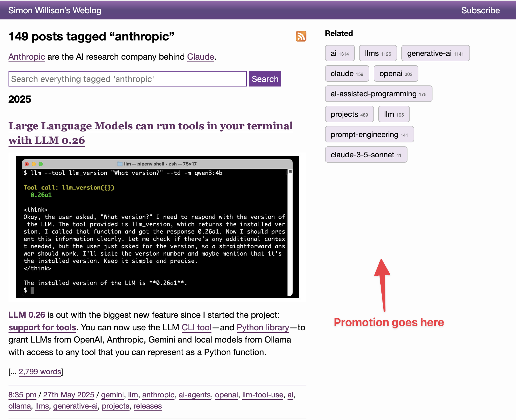This screenshot has width=516, height=420.
Task: Click the purple Search button
Action: click(265, 79)
